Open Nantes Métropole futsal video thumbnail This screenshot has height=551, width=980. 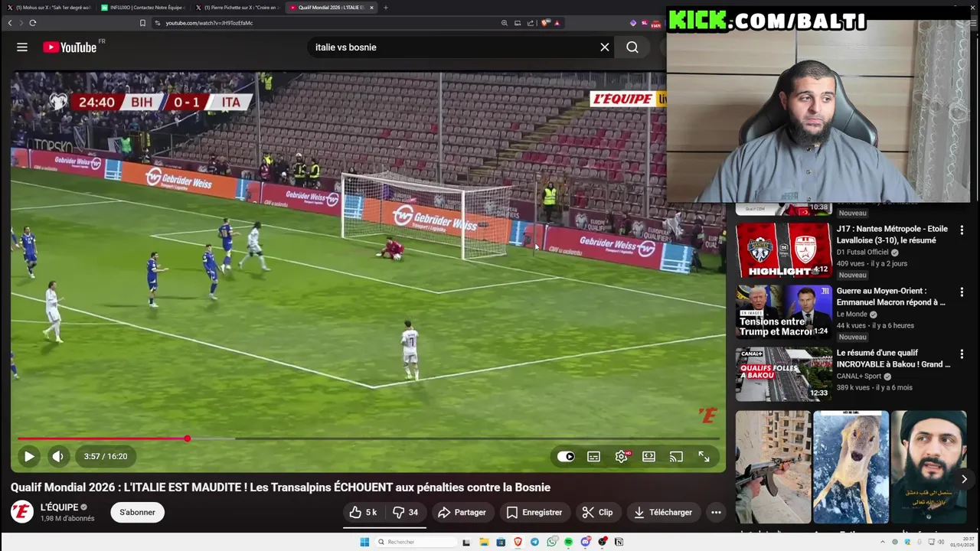tap(783, 251)
